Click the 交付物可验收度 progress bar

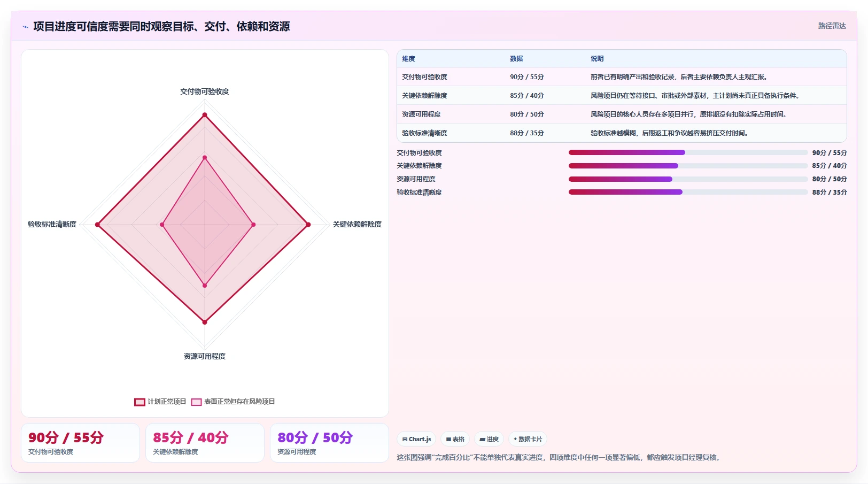pyautogui.click(x=688, y=152)
